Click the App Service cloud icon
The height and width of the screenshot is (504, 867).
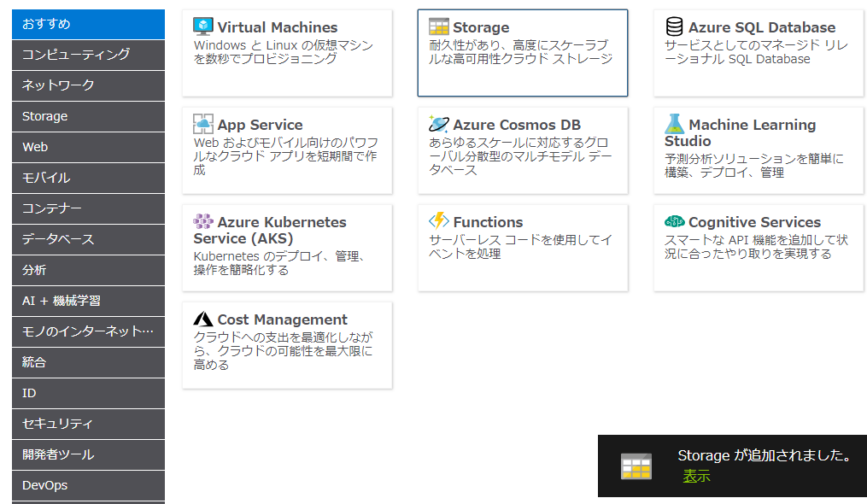coord(203,124)
